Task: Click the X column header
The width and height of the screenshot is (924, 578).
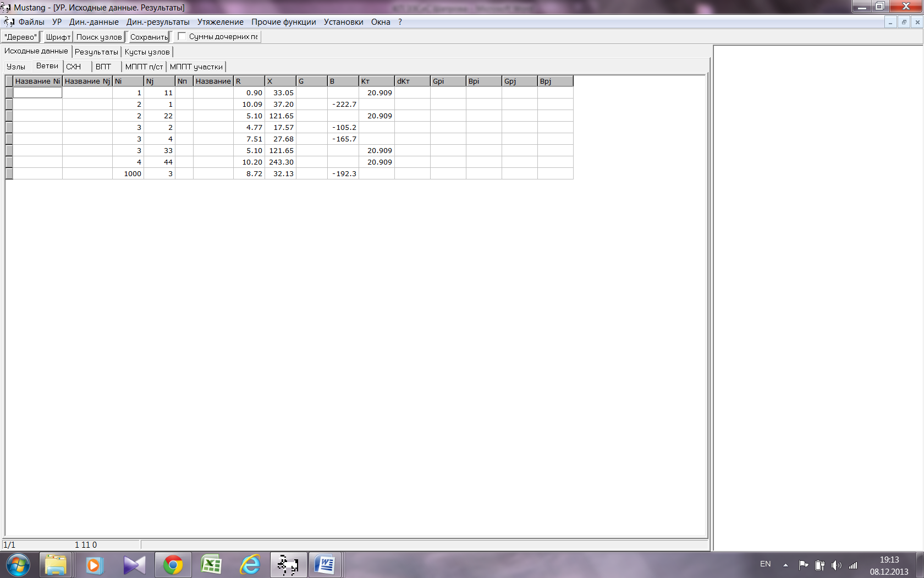Action: [280, 81]
